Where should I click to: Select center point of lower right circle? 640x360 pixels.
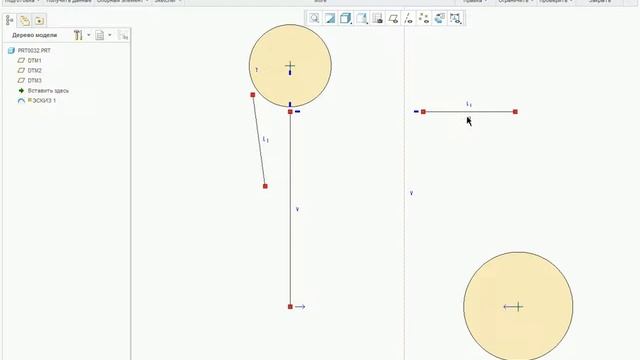pos(518,307)
